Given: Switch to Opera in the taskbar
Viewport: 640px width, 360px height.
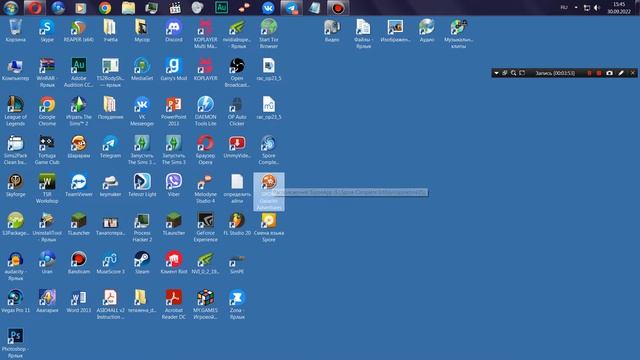Looking at the screenshot, I should click(35, 8).
